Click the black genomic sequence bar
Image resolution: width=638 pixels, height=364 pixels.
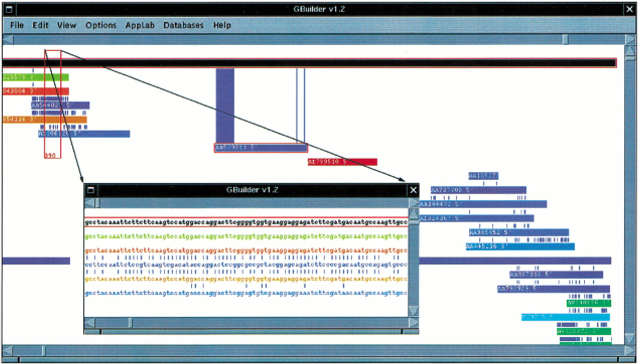pyautogui.click(x=309, y=63)
